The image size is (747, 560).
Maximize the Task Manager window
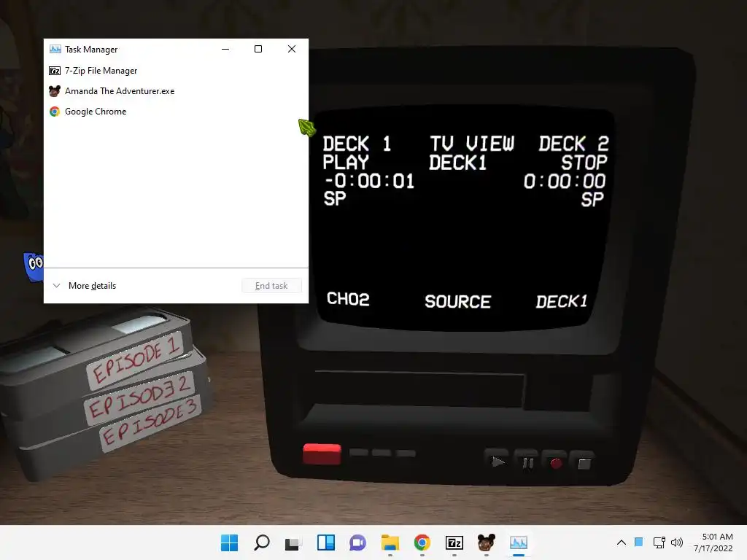coord(258,49)
